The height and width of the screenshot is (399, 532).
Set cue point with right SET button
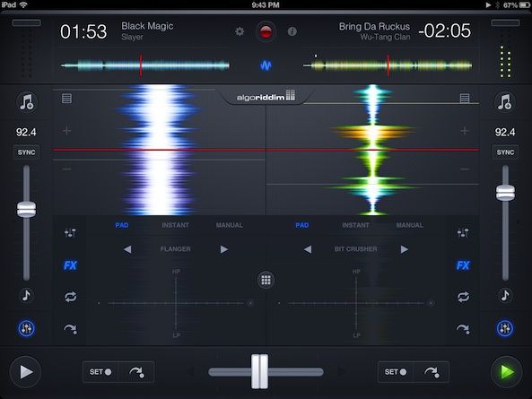pos(396,372)
